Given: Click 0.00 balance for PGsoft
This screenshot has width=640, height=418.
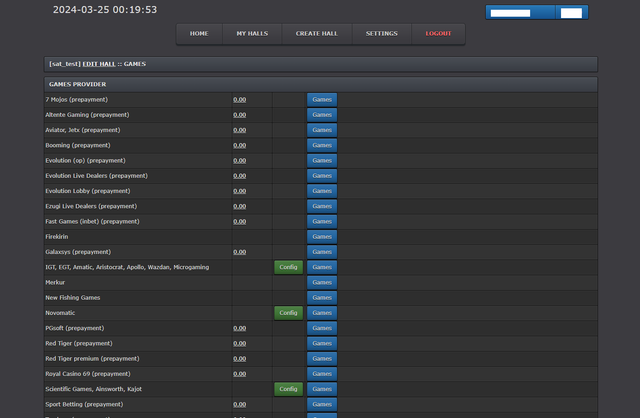Looking at the screenshot, I should pyautogui.click(x=240, y=328).
